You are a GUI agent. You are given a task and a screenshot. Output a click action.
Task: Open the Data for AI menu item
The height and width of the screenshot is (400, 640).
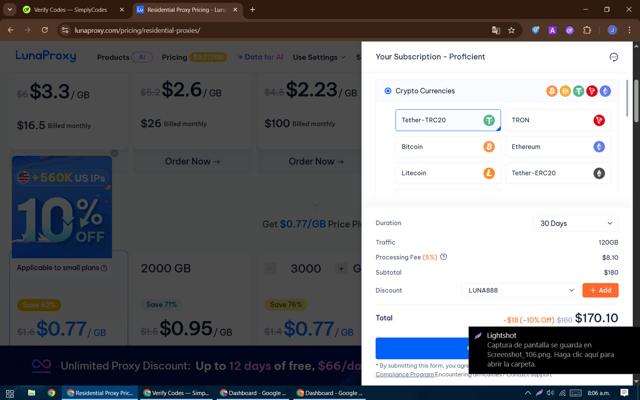[x=260, y=57]
